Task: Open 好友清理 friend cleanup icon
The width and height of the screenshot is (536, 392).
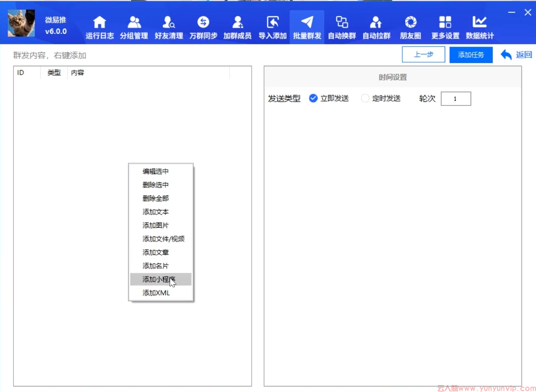Action: [x=169, y=22]
